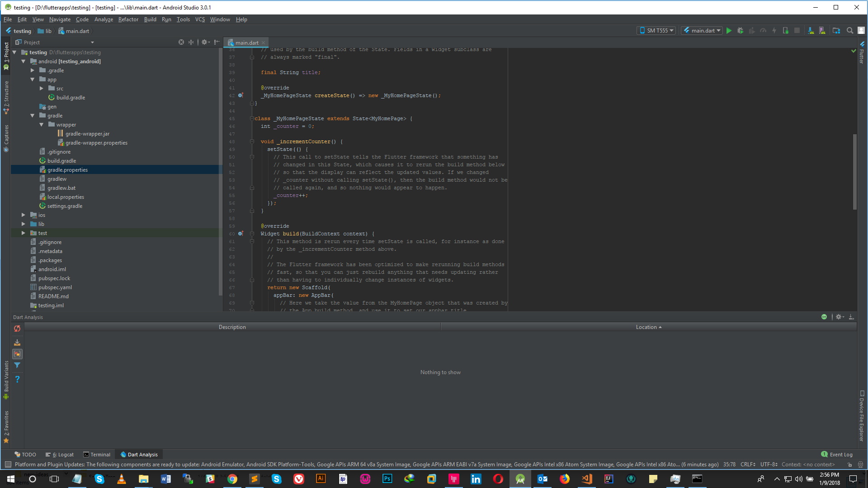This screenshot has height=488, width=868.
Task: Expand the ios folder
Action: 24,215
